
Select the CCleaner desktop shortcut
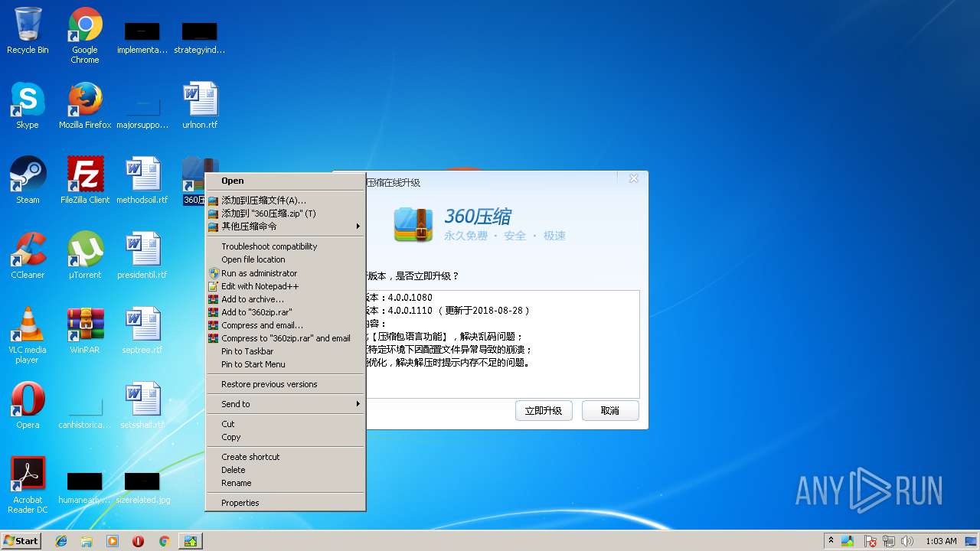point(28,256)
